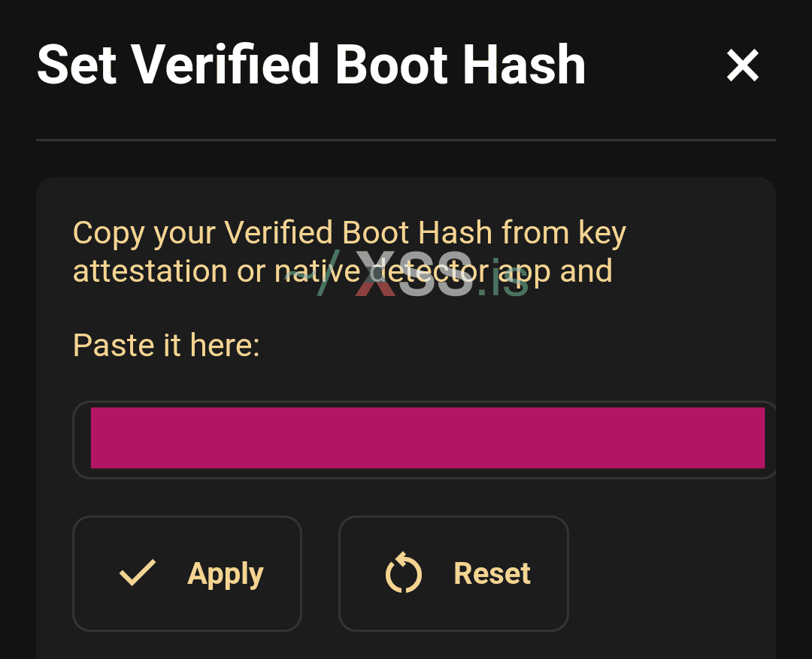Click the word 'Hash' in the dialog title
Screen dimensions: 812x659
(523, 65)
